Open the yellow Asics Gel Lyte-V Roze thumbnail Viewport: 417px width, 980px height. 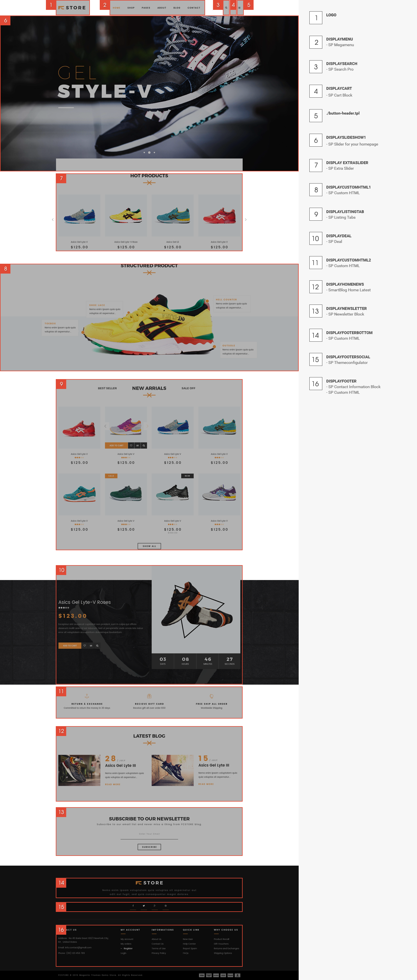pos(126,216)
